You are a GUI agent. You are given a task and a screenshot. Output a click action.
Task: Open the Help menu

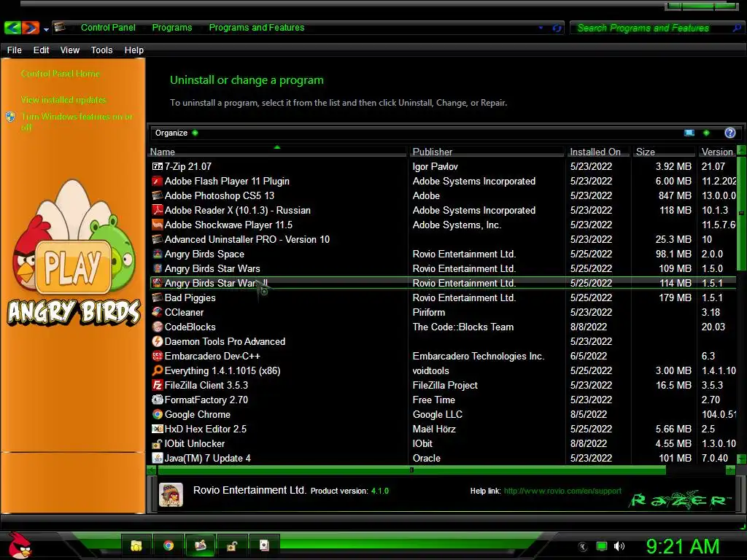click(x=134, y=50)
